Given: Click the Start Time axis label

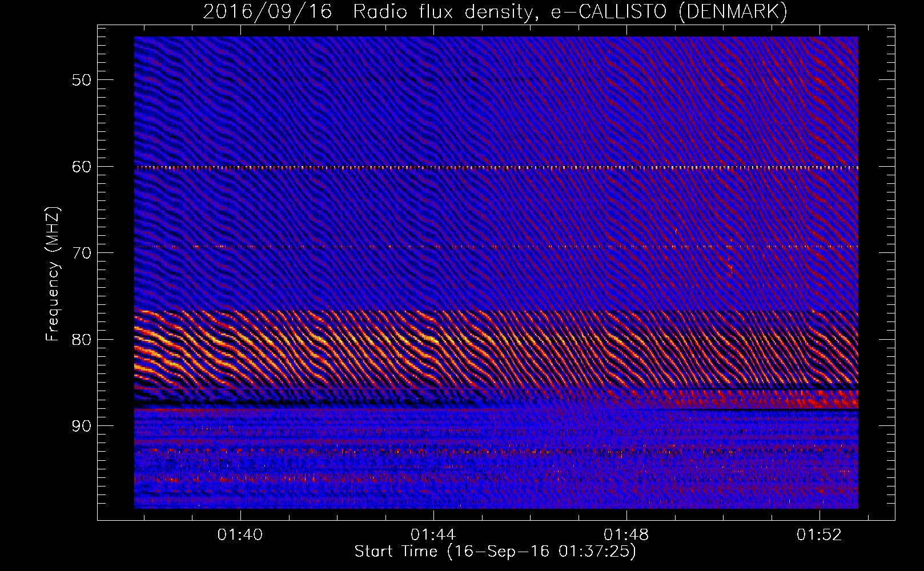Looking at the screenshot, I should point(495,551).
